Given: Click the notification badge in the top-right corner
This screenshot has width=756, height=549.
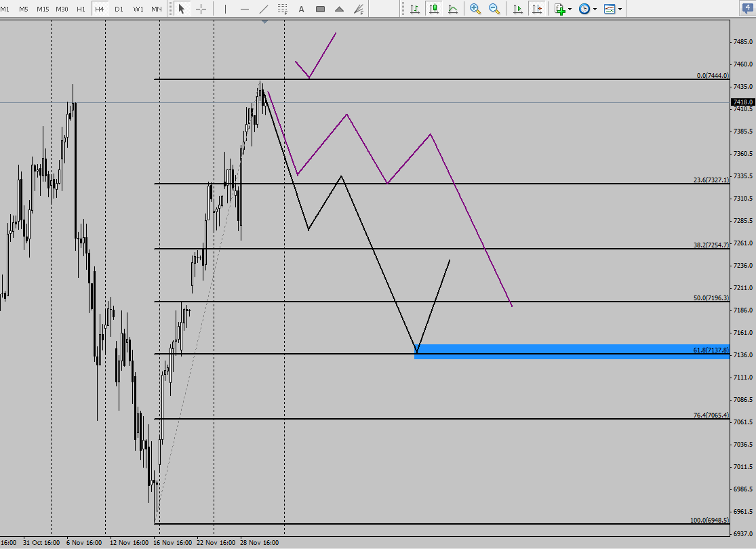Looking at the screenshot, I should [749, 7].
